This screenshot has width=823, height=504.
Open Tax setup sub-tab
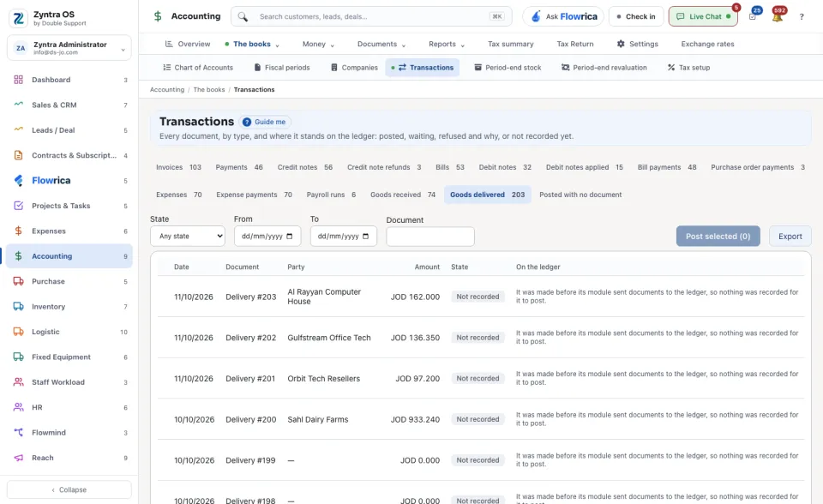pyautogui.click(x=688, y=68)
